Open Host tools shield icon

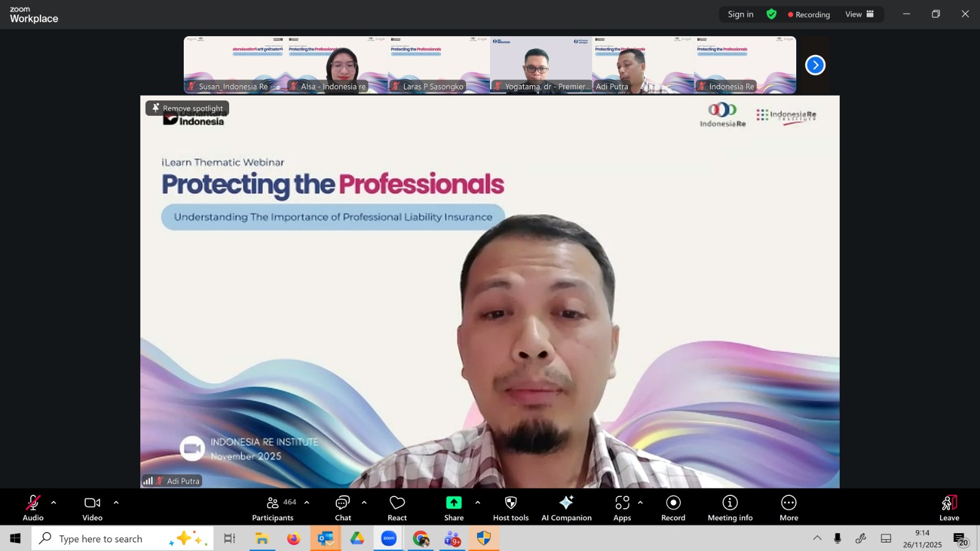[x=510, y=503]
